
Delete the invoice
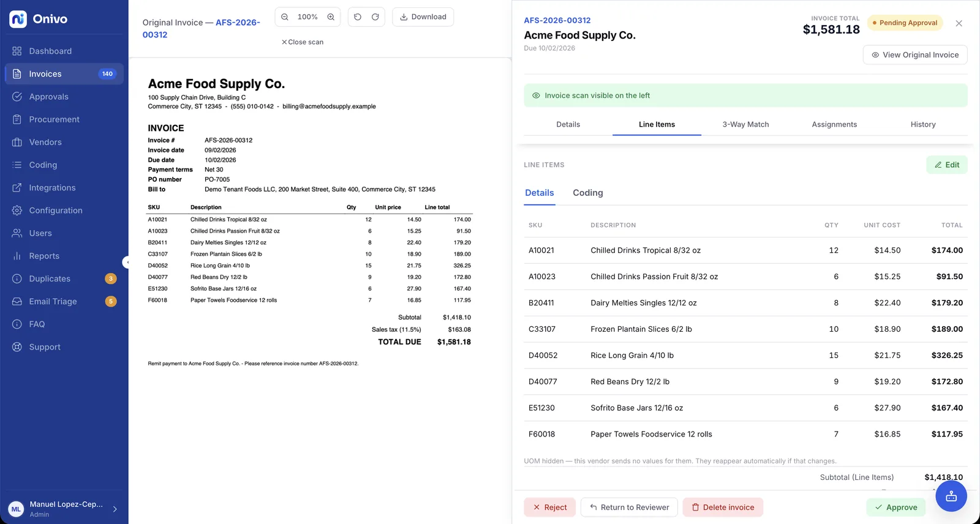pyautogui.click(x=723, y=507)
